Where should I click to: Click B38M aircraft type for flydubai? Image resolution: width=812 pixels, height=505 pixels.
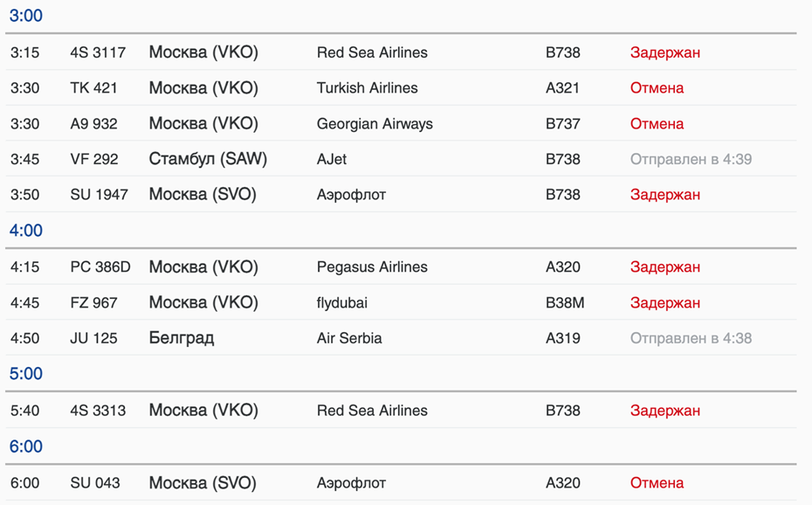(565, 303)
